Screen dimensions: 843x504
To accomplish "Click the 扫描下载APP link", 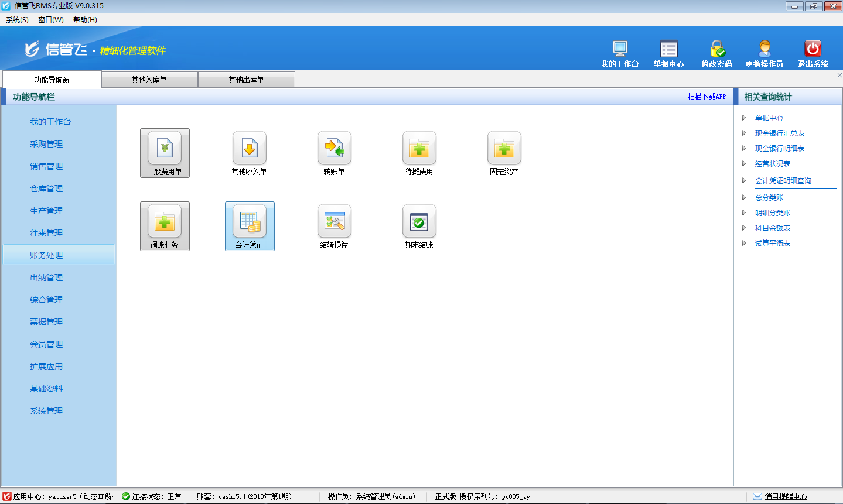I will click(x=707, y=97).
